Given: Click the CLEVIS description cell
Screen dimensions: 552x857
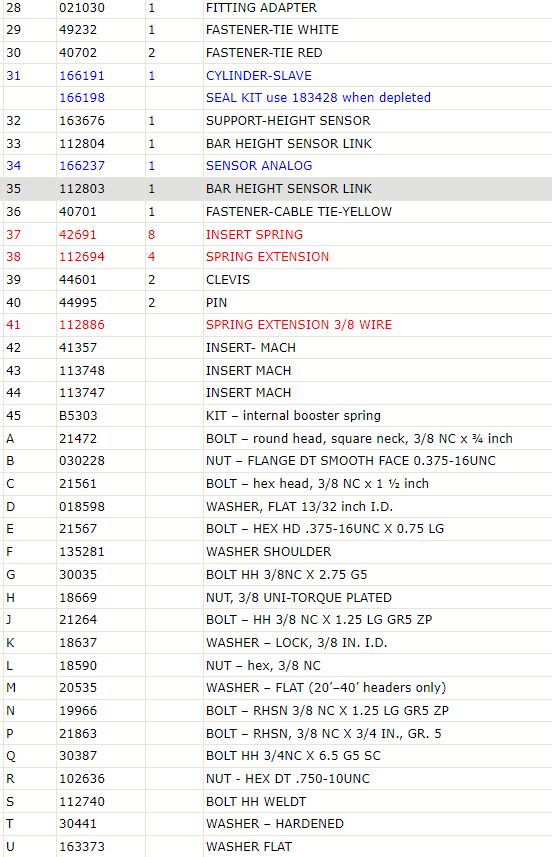Looking at the screenshot, I should pos(377,279).
